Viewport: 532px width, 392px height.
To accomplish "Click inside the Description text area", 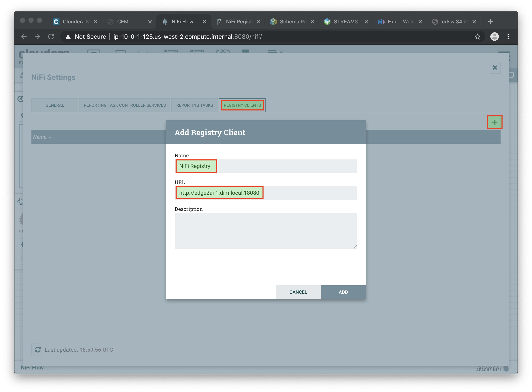I will point(266,231).
